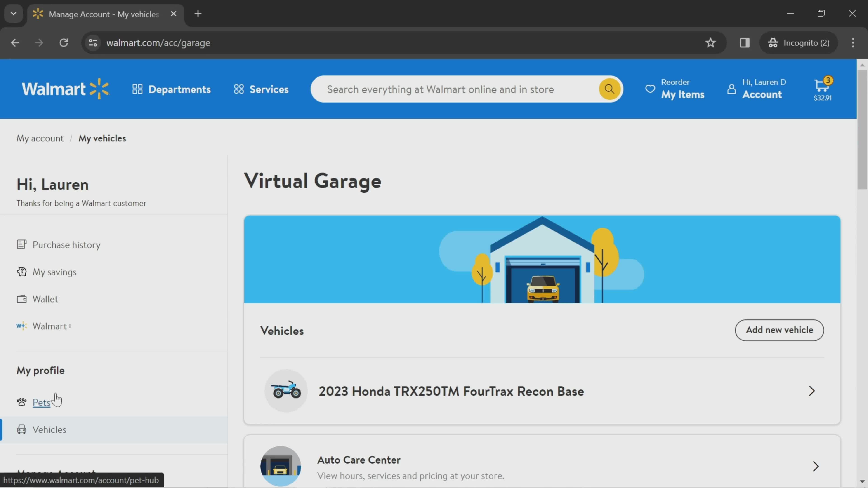Viewport: 868px width, 488px height.
Task: Open Purchase history in the sidebar
Action: tap(66, 245)
